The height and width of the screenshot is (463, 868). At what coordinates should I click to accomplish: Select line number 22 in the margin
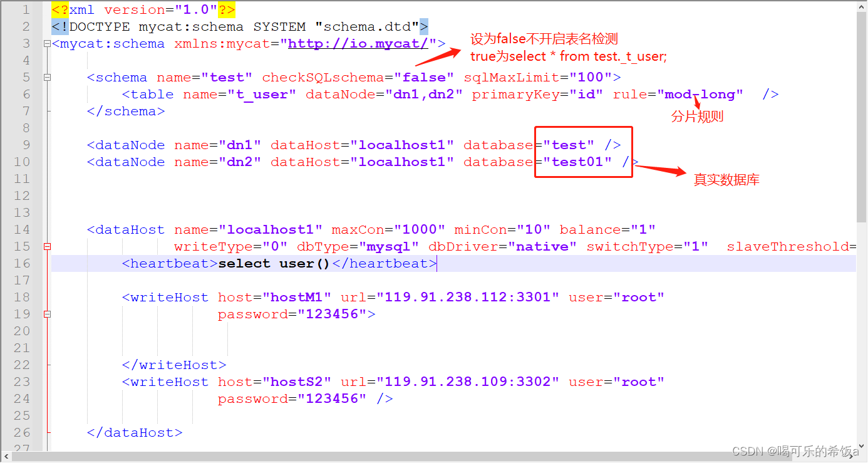pyautogui.click(x=21, y=365)
